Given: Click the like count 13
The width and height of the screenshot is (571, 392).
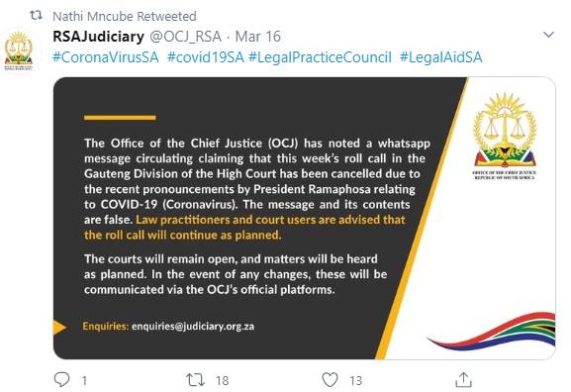Looking at the screenshot, I should [356, 381].
